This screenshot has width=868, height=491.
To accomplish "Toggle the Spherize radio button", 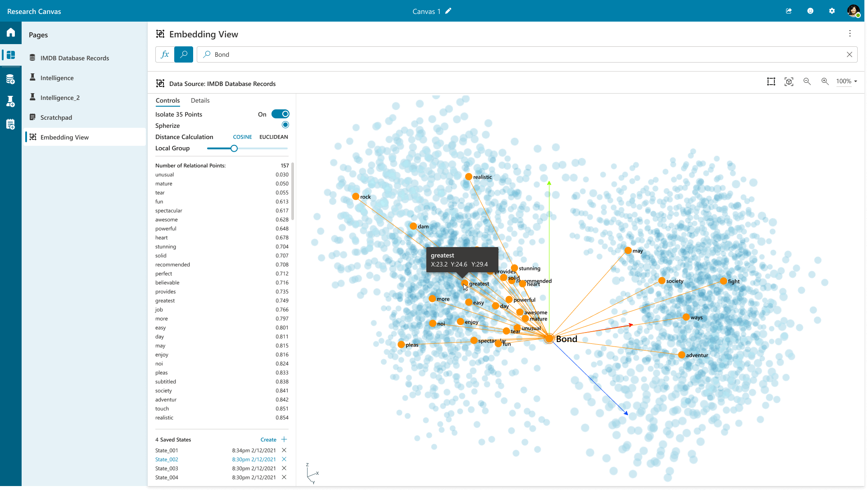I will [285, 125].
